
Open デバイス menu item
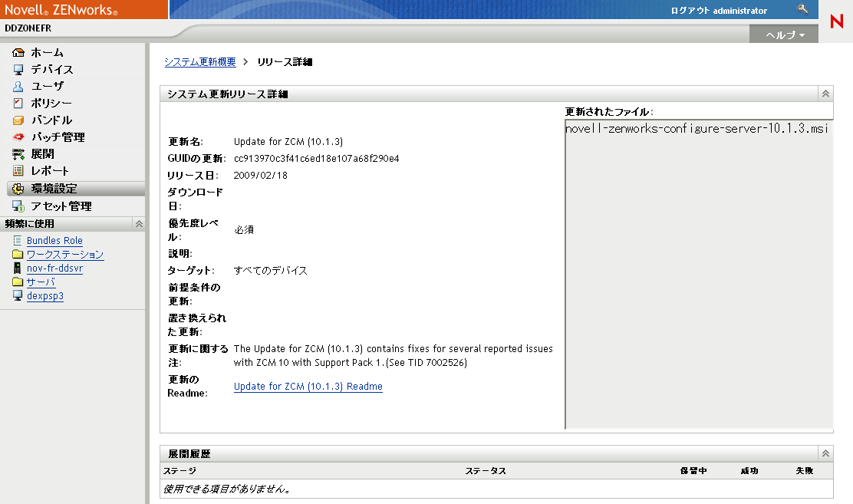51,70
